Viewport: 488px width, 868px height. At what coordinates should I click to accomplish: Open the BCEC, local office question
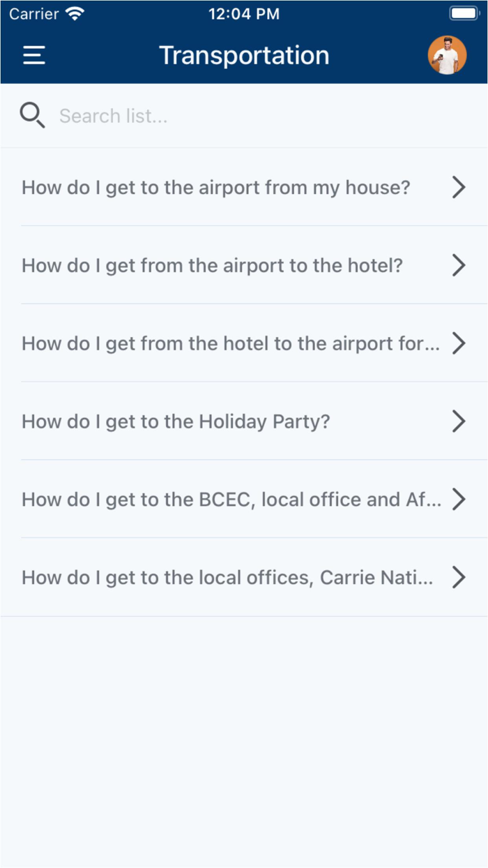pos(244,500)
